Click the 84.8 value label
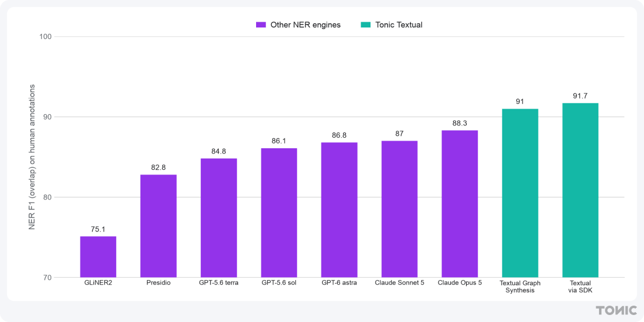 click(x=219, y=151)
